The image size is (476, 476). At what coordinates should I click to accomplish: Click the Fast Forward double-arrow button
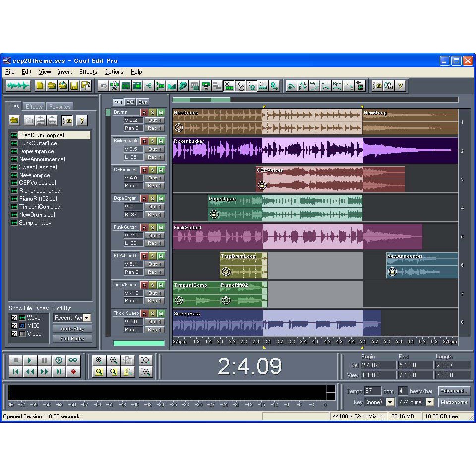[44, 371]
